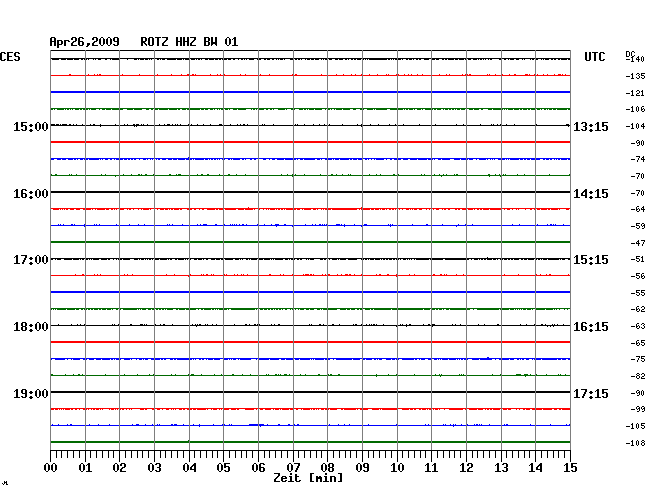Pick the DC value -82
This screenshot has width=650, height=494.
coord(638,376)
